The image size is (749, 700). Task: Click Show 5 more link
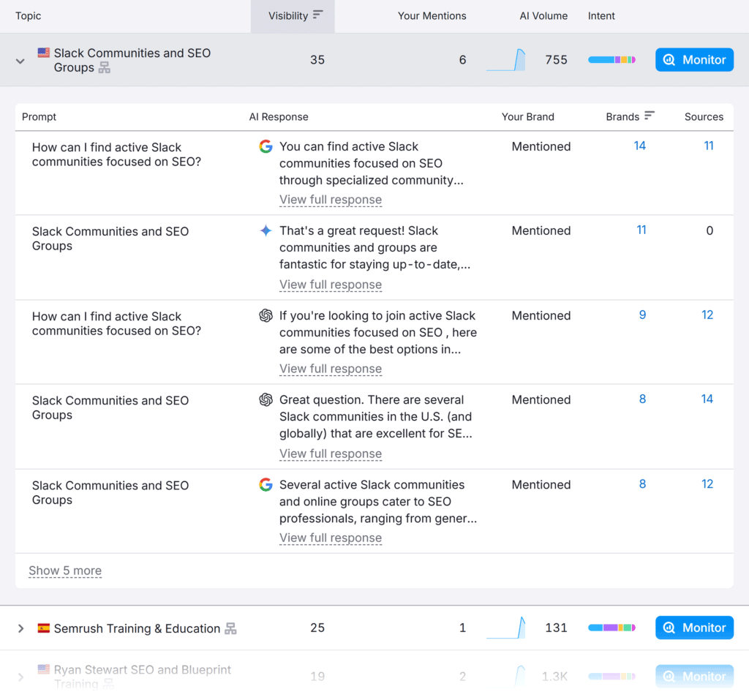(65, 571)
